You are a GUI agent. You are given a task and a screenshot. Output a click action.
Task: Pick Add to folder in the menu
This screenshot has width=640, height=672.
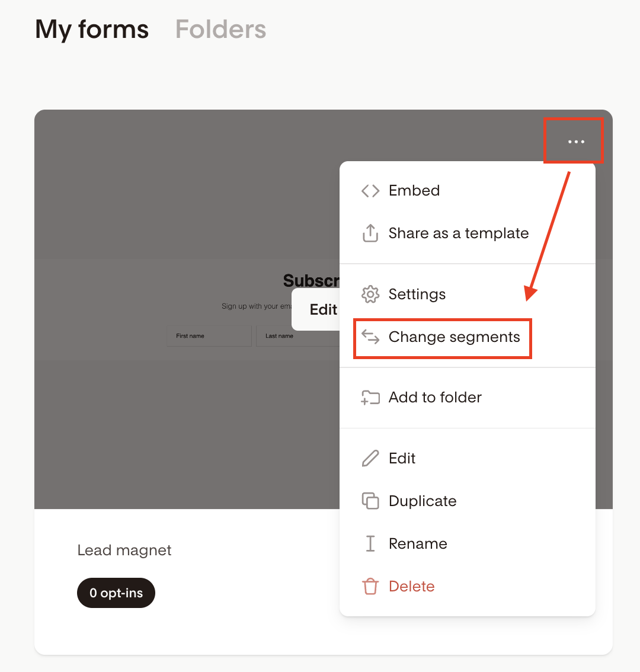pyautogui.click(x=435, y=398)
